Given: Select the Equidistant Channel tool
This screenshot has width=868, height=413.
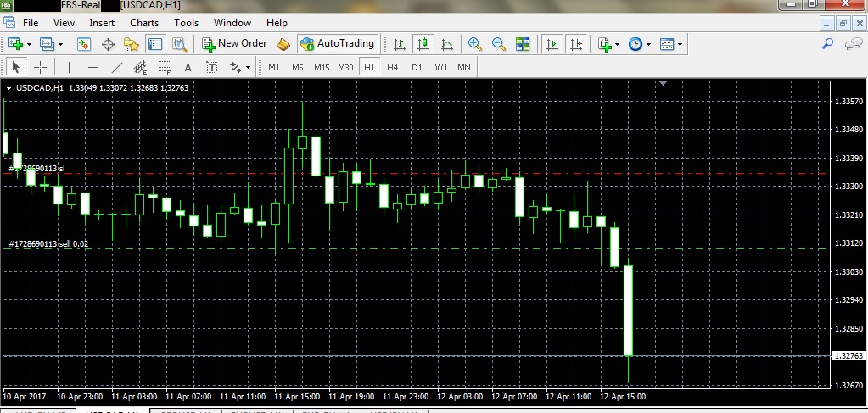Looking at the screenshot, I should [x=141, y=68].
